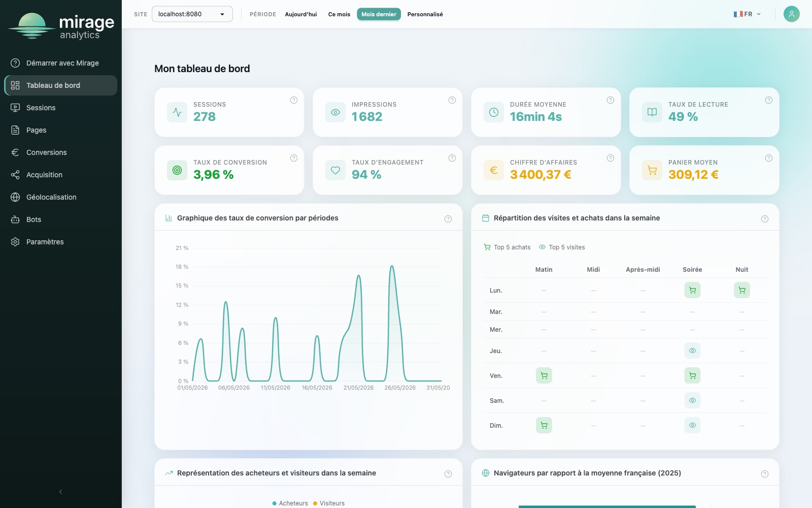Click the Sessions card help icon
Viewport: 812px width, 508px height.
coord(294,100)
